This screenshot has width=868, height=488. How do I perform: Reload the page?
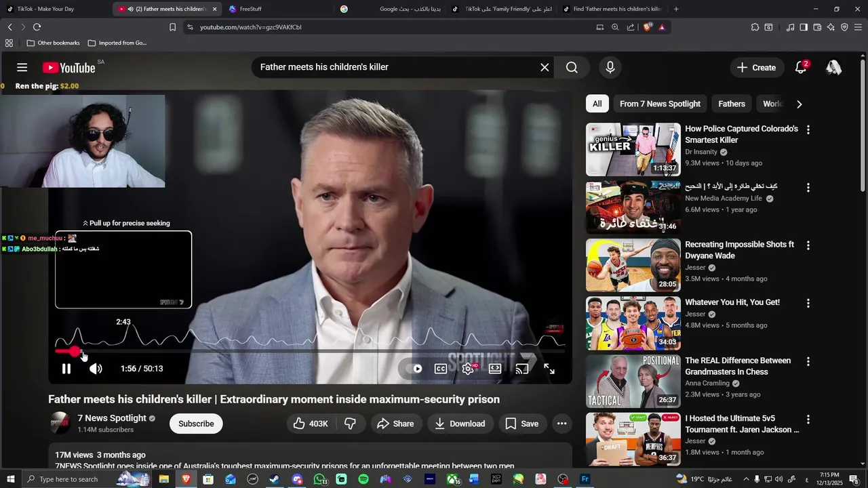pyautogui.click(x=37, y=27)
